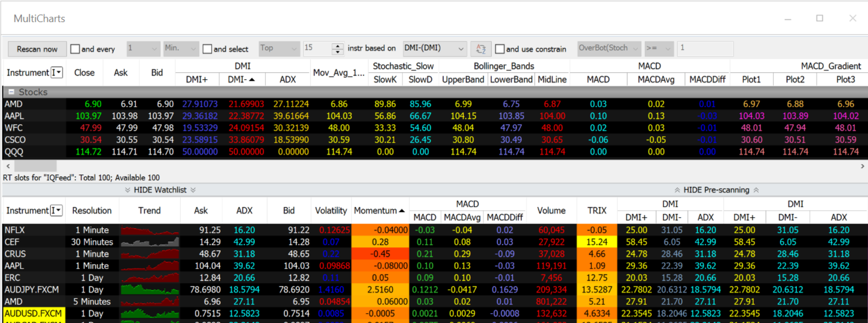Click the instrument count field showing 15
This screenshot has width=868, height=323.
point(317,49)
